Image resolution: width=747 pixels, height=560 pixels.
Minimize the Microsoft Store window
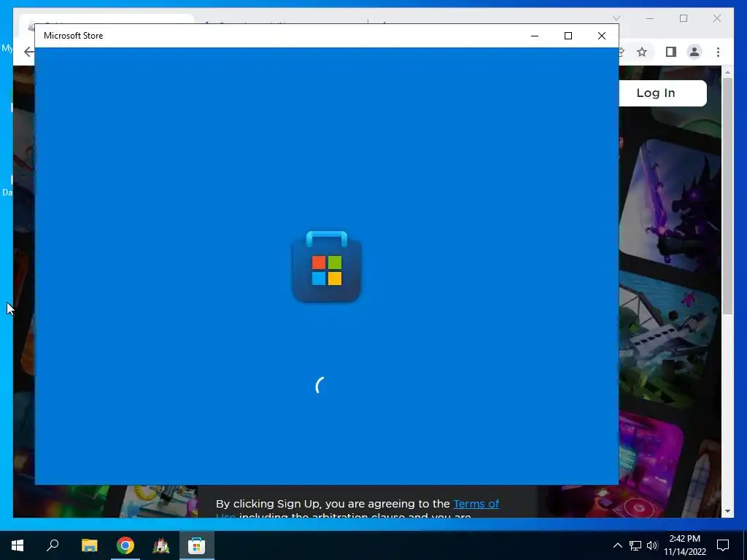click(535, 36)
